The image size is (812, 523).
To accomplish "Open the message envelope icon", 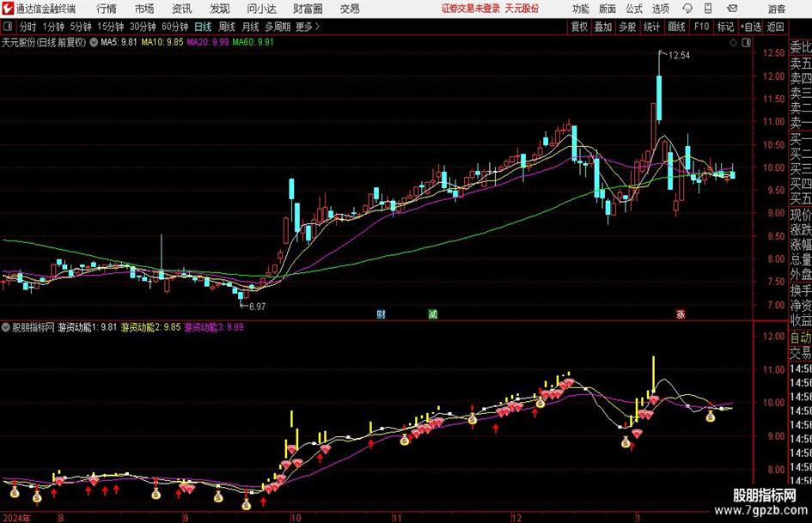I will (x=732, y=9).
